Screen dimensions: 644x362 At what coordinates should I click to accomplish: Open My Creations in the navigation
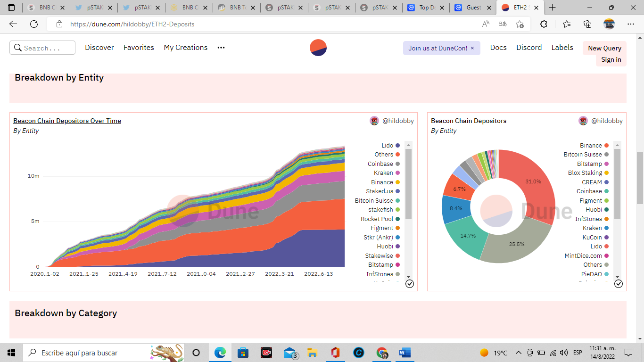pos(186,48)
